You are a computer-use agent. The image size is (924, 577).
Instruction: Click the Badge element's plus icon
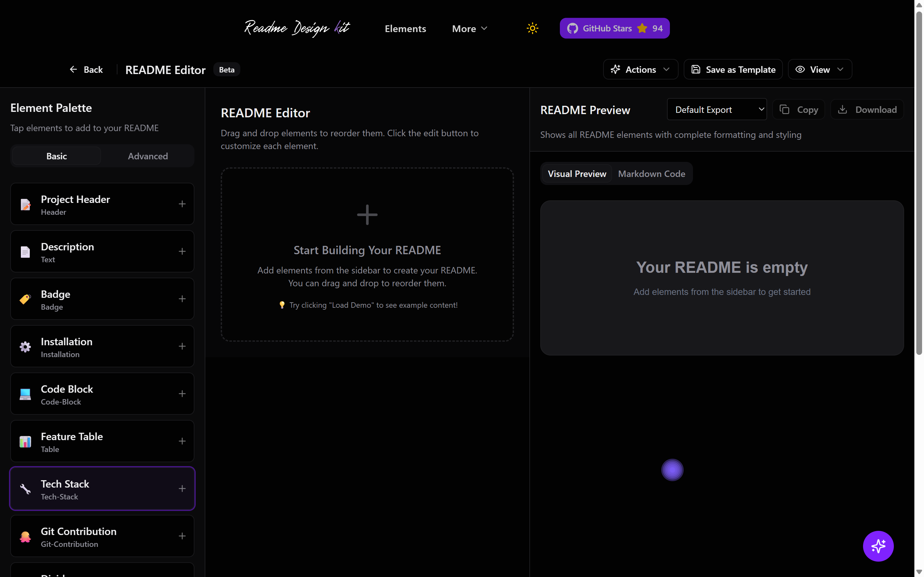(x=182, y=299)
